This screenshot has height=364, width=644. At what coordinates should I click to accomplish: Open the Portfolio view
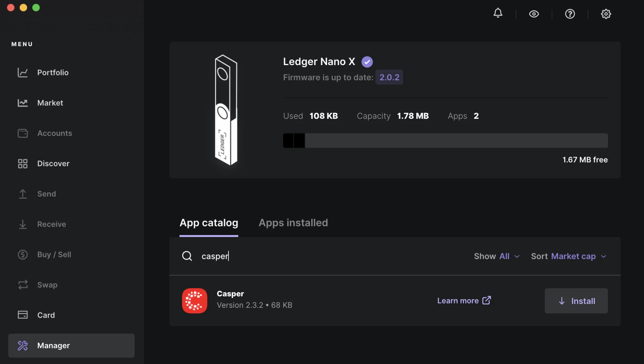coord(53,72)
